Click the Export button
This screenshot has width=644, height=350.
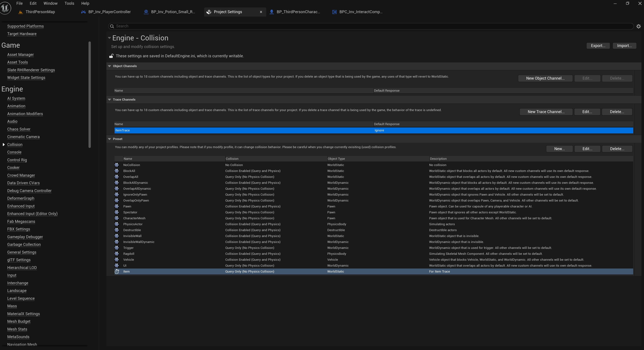click(598, 46)
